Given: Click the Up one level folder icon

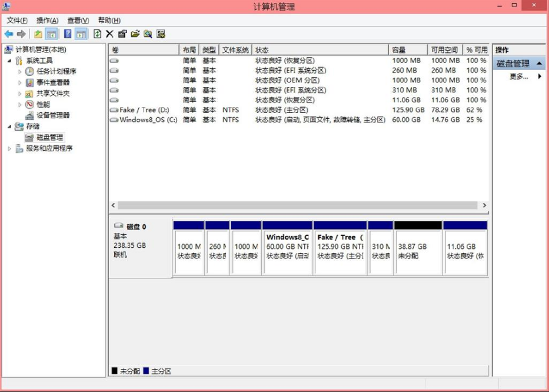Looking at the screenshot, I should point(38,34).
